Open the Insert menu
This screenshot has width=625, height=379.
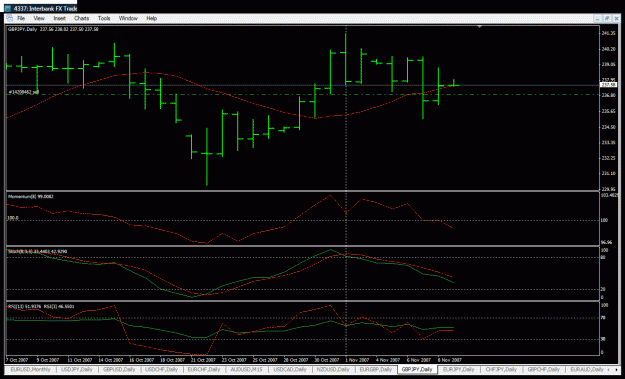(59, 18)
